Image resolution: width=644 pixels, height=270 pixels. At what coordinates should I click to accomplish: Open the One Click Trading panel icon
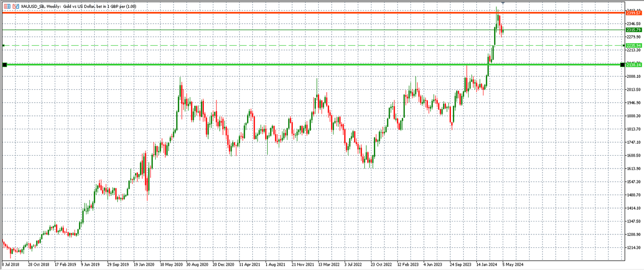7,7
